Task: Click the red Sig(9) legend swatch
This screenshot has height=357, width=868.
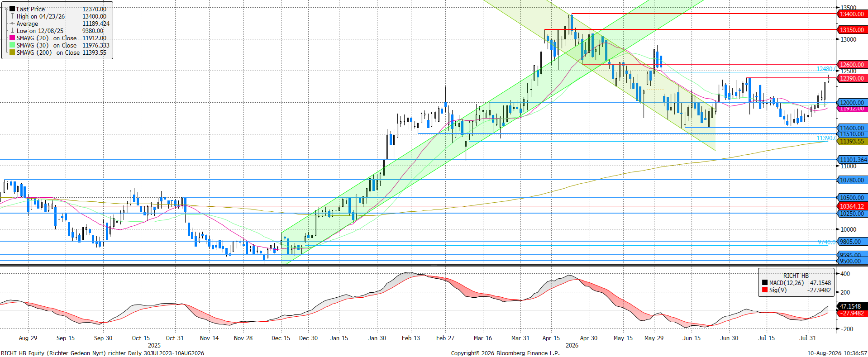Action: [x=765, y=290]
